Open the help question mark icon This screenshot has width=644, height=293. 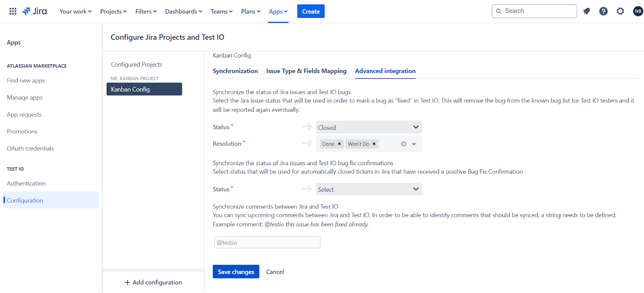click(603, 11)
